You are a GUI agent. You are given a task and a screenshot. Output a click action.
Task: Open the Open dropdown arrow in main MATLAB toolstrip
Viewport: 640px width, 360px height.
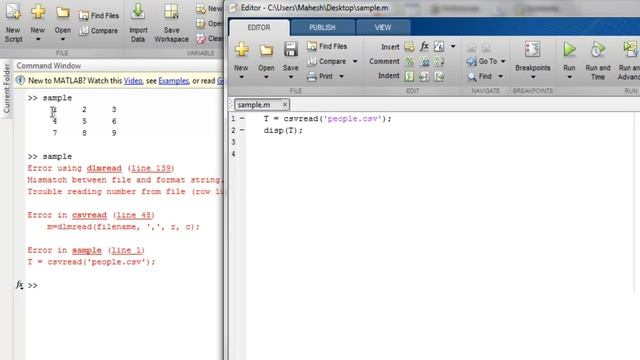(63, 40)
